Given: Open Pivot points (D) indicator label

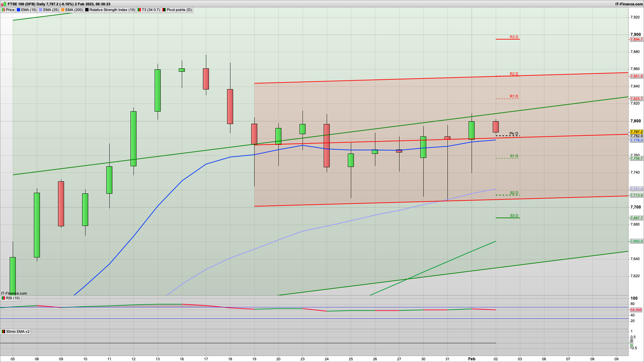Looking at the screenshot, I should tap(179, 10).
